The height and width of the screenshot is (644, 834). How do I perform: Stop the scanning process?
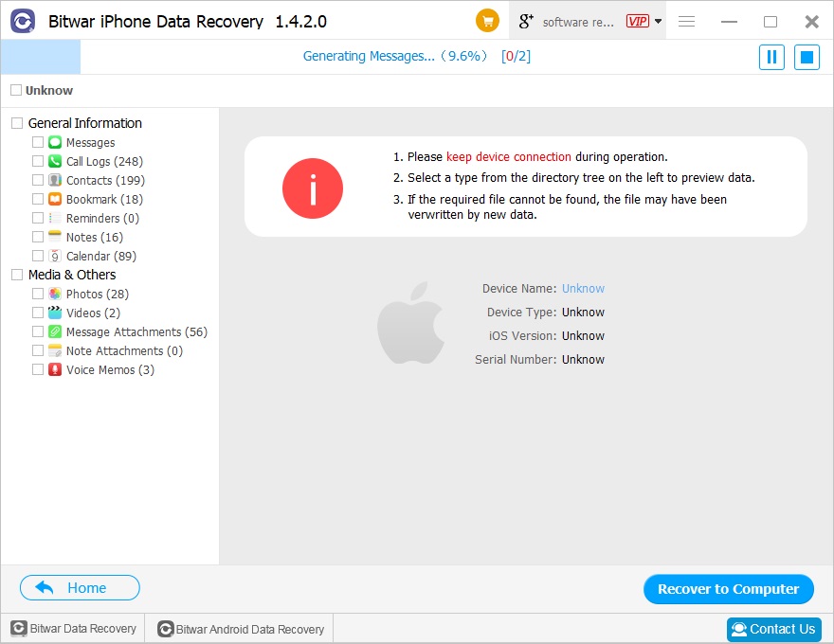[807, 56]
